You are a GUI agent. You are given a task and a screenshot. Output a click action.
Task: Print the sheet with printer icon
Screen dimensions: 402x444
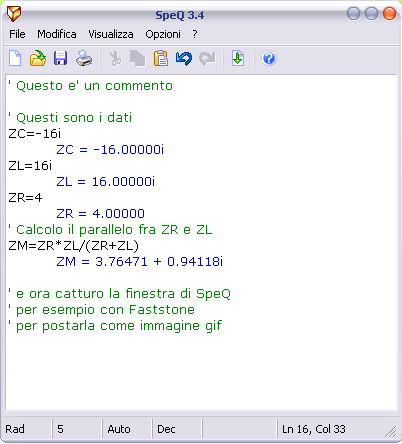click(x=84, y=58)
